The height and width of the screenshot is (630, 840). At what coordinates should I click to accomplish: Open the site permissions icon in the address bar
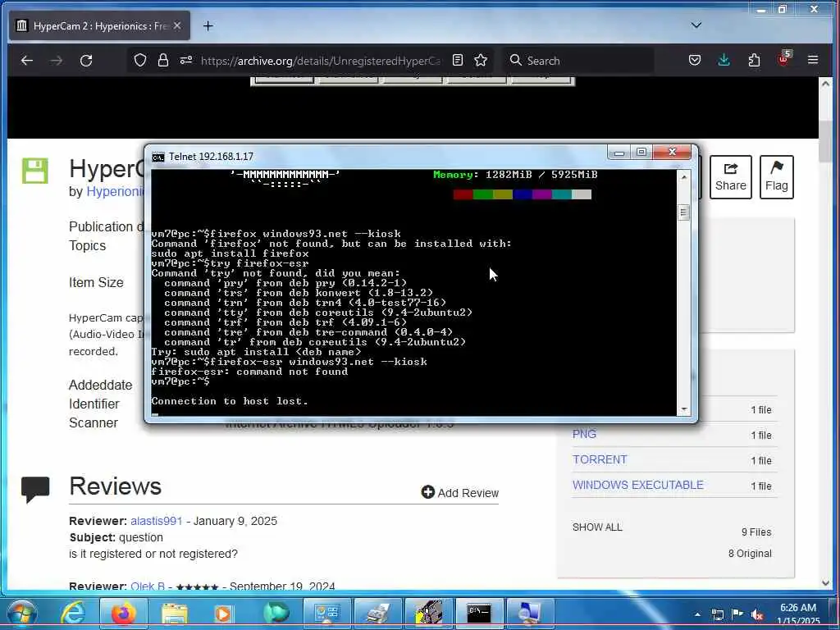tap(185, 60)
